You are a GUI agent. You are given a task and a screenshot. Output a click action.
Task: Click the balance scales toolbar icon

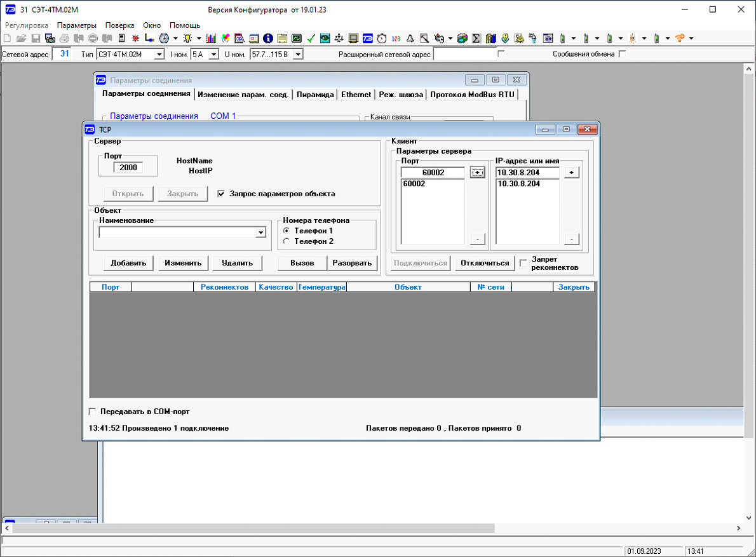pos(339,38)
